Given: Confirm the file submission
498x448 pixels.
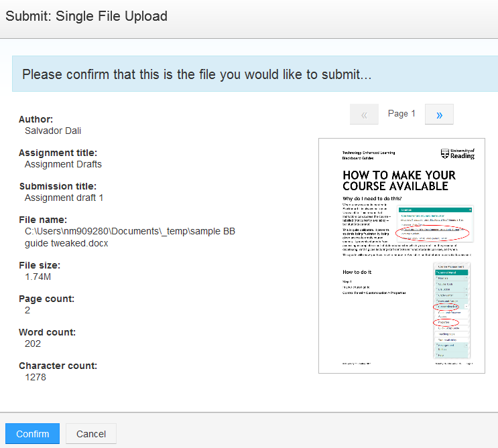Looking at the screenshot, I should [x=32, y=433].
